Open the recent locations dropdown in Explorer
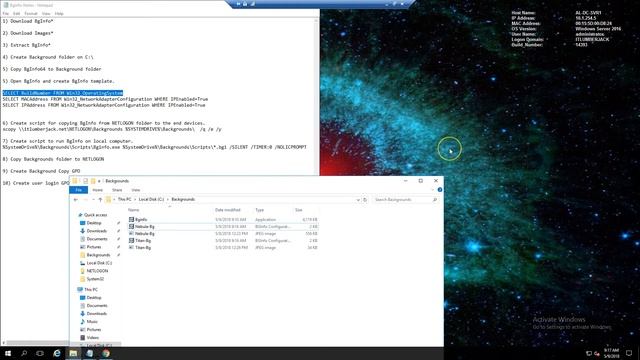 (93, 200)
